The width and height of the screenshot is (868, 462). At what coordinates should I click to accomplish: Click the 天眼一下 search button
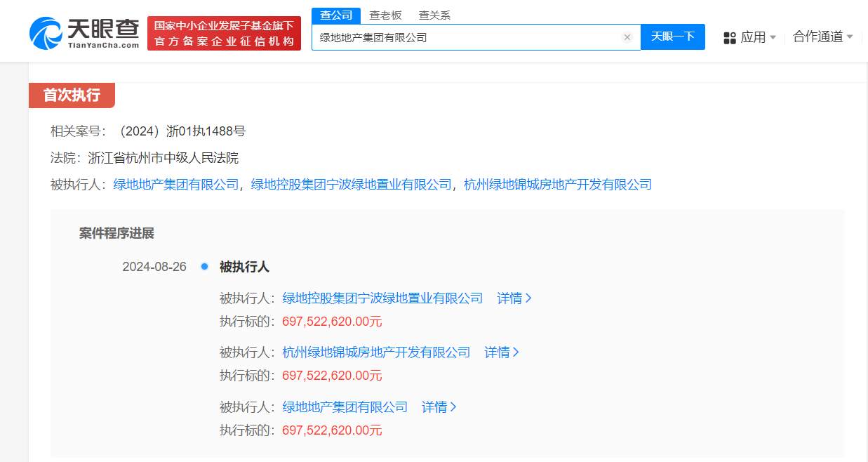tap(673, 37)
